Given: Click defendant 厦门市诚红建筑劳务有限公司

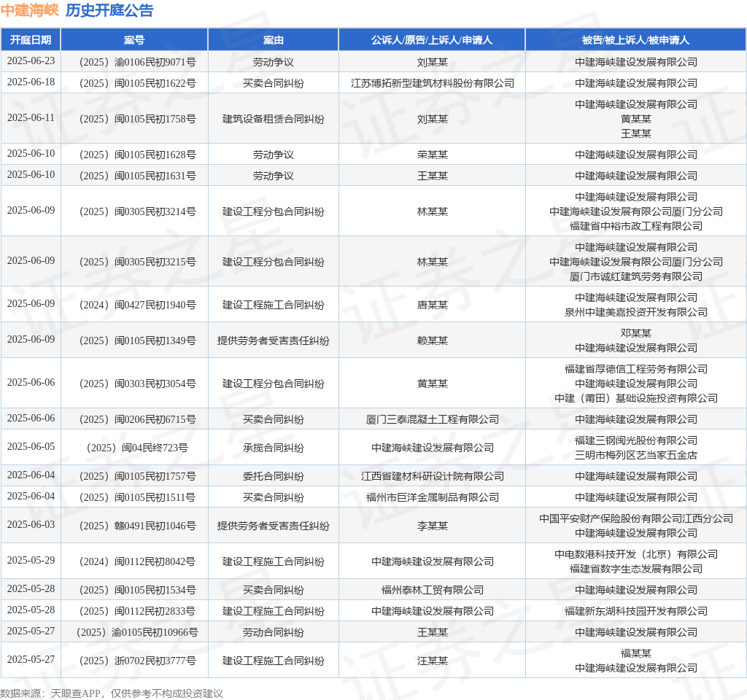Looking at the screenshot, I should (x=635, y=276).
